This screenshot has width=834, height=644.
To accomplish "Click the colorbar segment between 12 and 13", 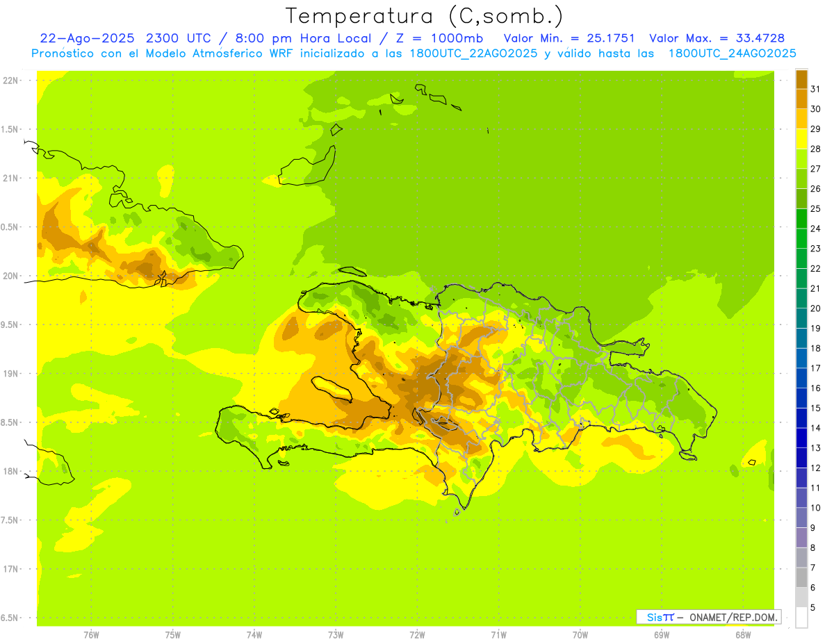I will pyautogui.click(x=801, y=458).
